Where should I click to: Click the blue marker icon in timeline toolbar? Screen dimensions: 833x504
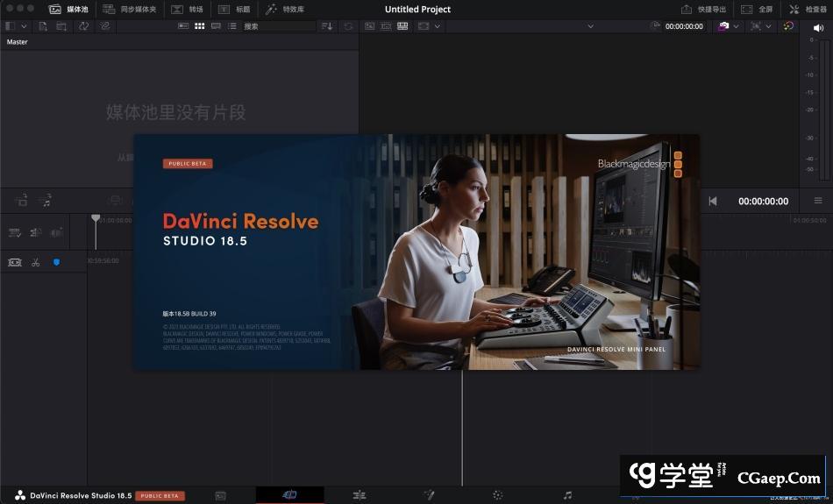(x=57, y=262)
